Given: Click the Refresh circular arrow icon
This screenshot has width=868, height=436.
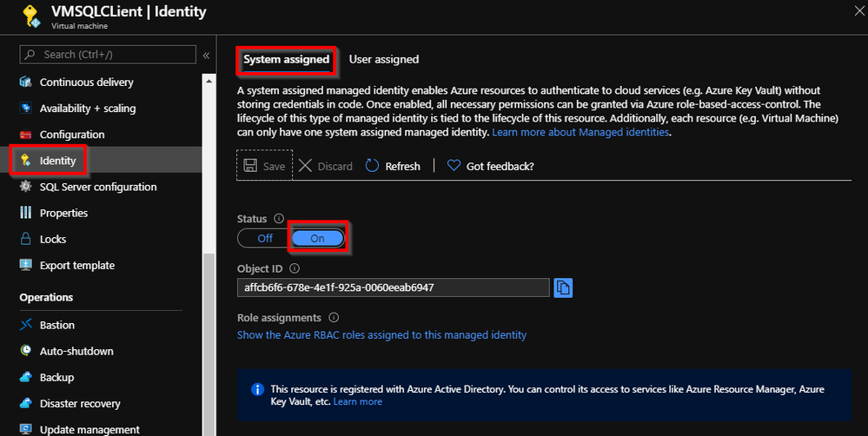Looking at the screenshot, I should tap(372, 166).
